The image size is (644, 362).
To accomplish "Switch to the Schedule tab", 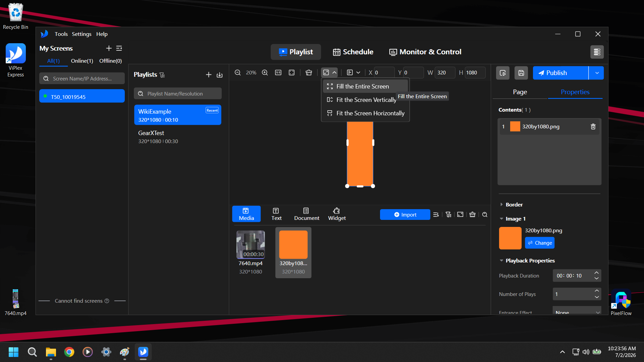I will click(353, 52).
